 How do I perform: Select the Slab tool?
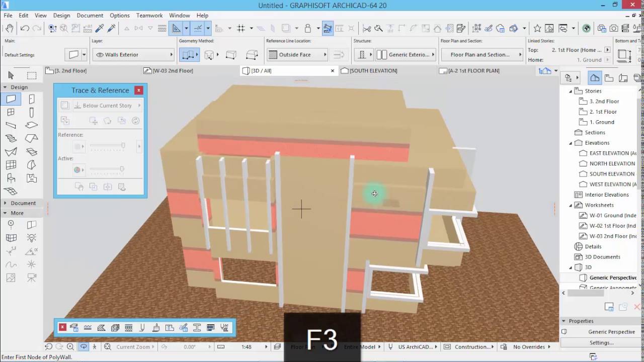click(32, 125)
